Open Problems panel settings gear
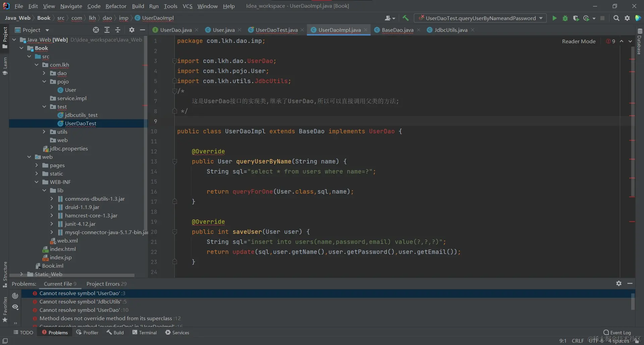The width and height of the screenshot is (644, 345). [x=619, y=283]
